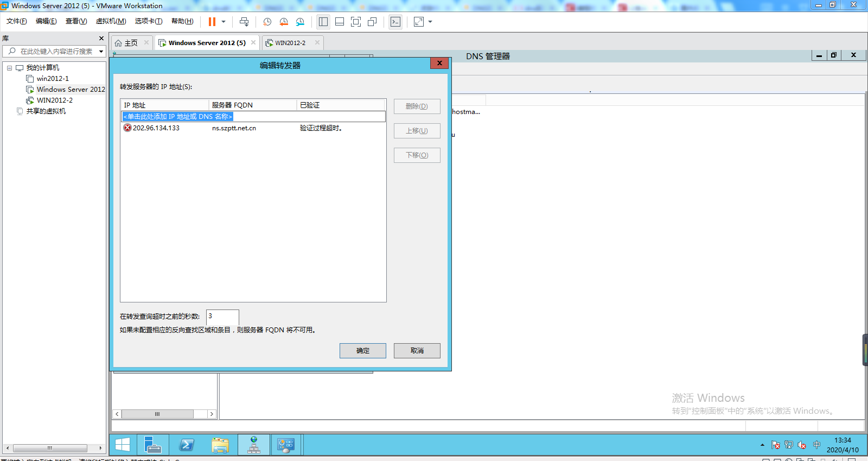This screenshot has height=461, width=868.
Task: Click the forward query timeout seconds field
Action: pos(222,317)
